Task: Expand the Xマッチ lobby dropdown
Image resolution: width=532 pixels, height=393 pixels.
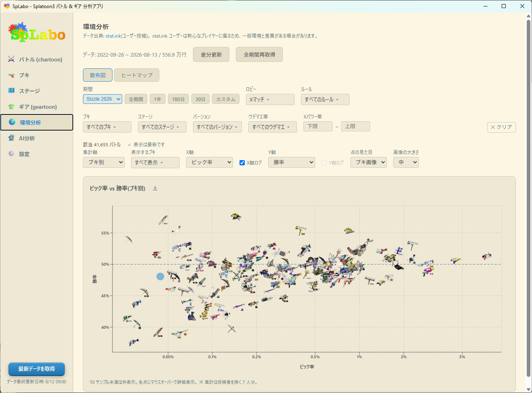Action: (270, 99)
